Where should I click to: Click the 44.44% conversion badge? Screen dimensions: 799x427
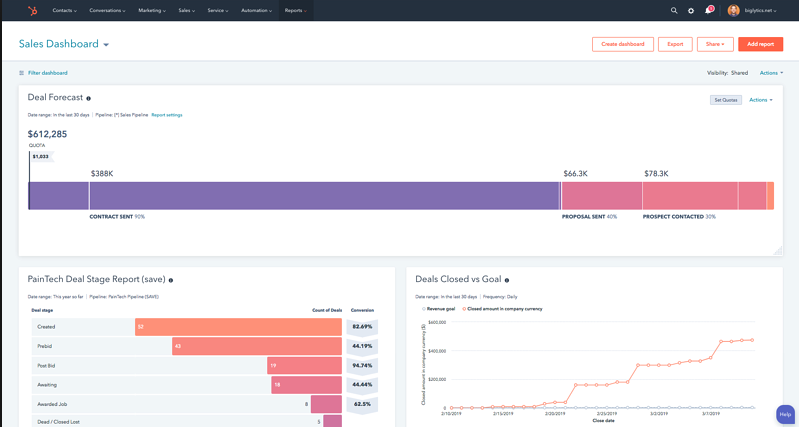click(x=362, y=385)
